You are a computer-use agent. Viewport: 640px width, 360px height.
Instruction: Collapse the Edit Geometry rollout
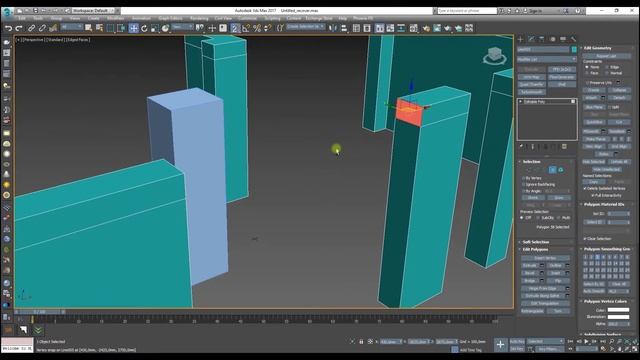point(597,48)
